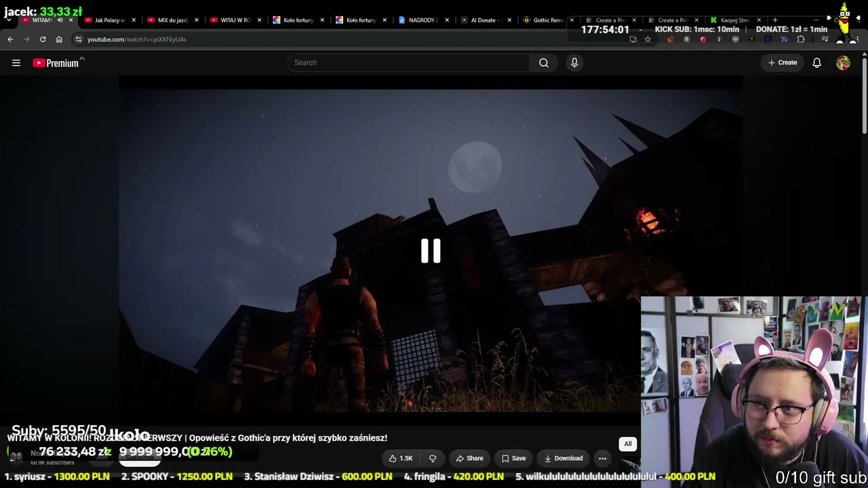This screenshot has height=488, width=868.
Task: View site information icon in address bar
Action: pos(78,39)
